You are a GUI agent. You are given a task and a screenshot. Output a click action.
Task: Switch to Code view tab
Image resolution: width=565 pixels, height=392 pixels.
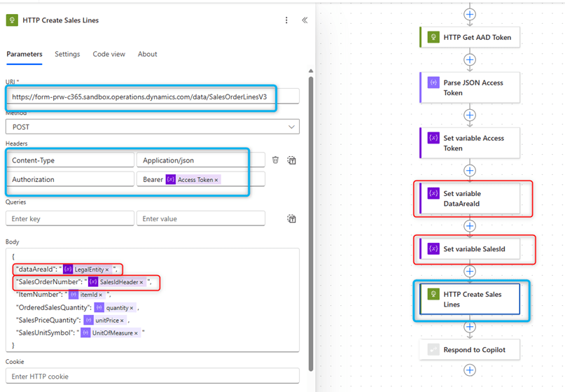click(x=109, y=54)
